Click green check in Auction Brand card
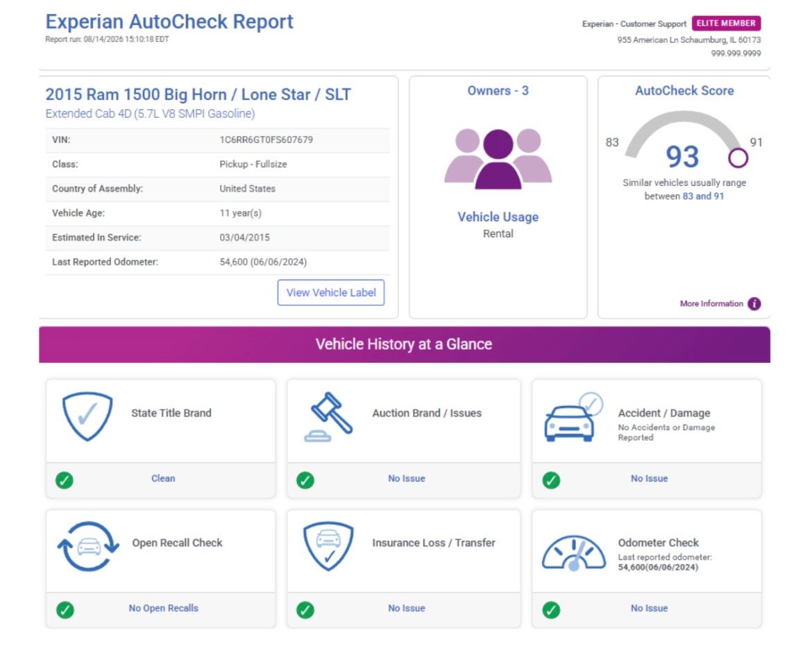This screenshot has height=671, width=812. (x=305, y=480)
